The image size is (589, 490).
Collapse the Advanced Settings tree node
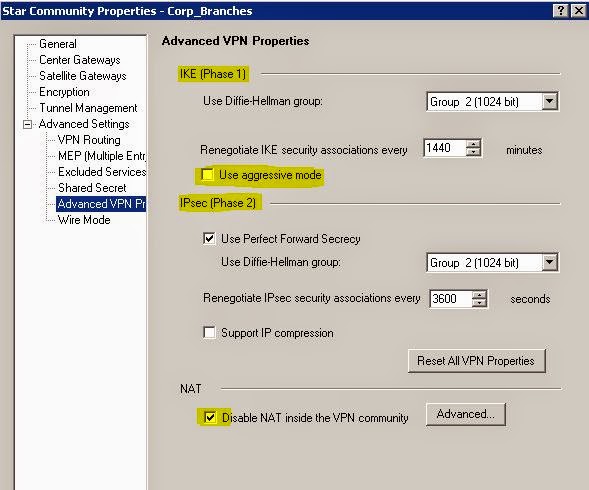point(27,124)
